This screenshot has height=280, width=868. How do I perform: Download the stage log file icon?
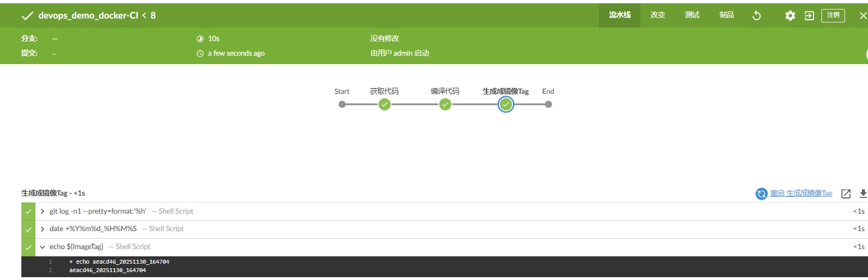tap(863, 193)
